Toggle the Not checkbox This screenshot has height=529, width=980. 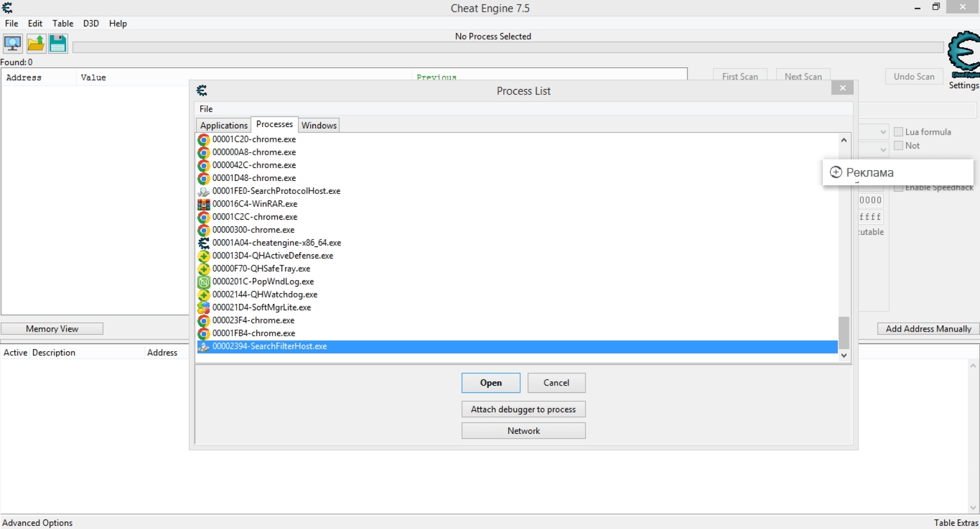coord(898,146)
